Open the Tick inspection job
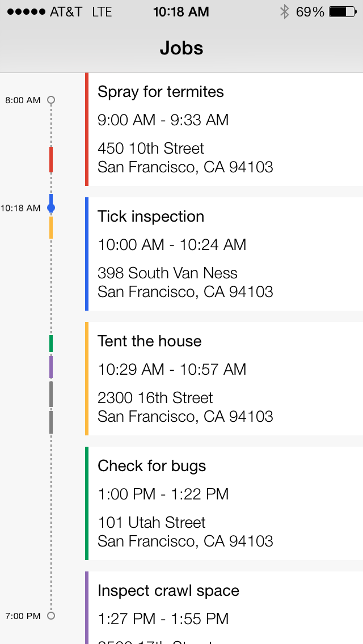The width and height of the screenshot is (363, 644). 151,217
